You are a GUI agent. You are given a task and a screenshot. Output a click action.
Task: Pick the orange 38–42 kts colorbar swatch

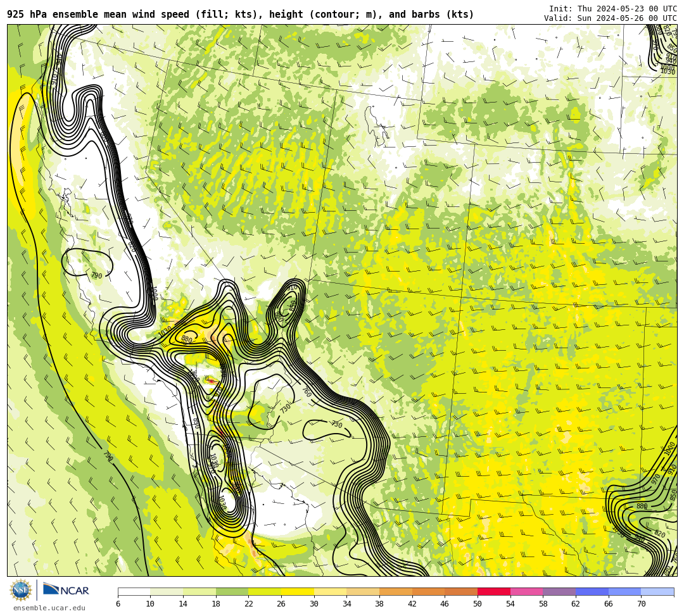tap(396, 591)
